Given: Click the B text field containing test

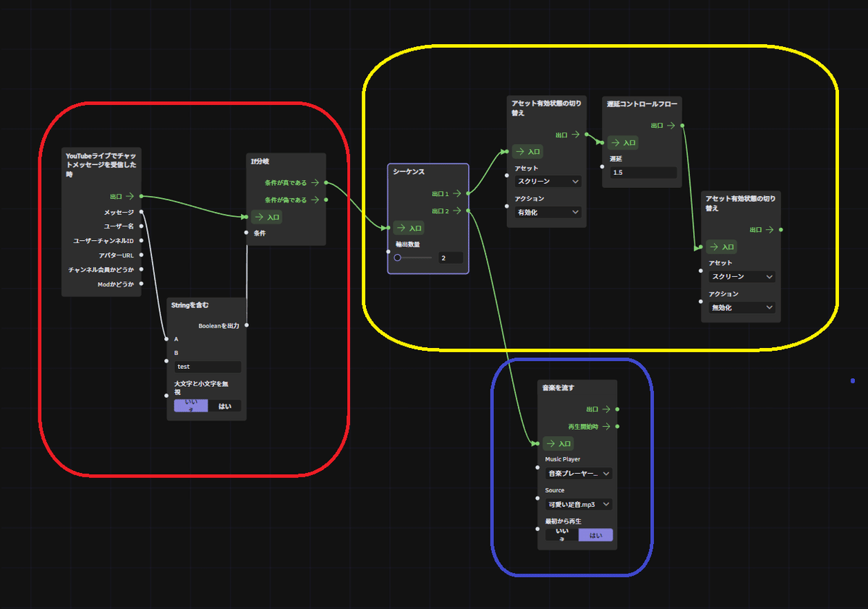Looking at the screenshot, I should coord(208,367).
